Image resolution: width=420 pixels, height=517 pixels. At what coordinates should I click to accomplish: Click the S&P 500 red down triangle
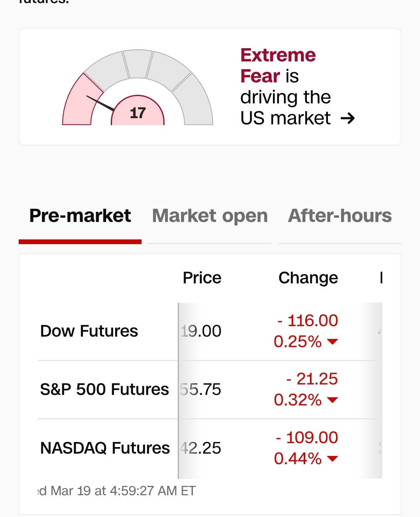(332, 400)
